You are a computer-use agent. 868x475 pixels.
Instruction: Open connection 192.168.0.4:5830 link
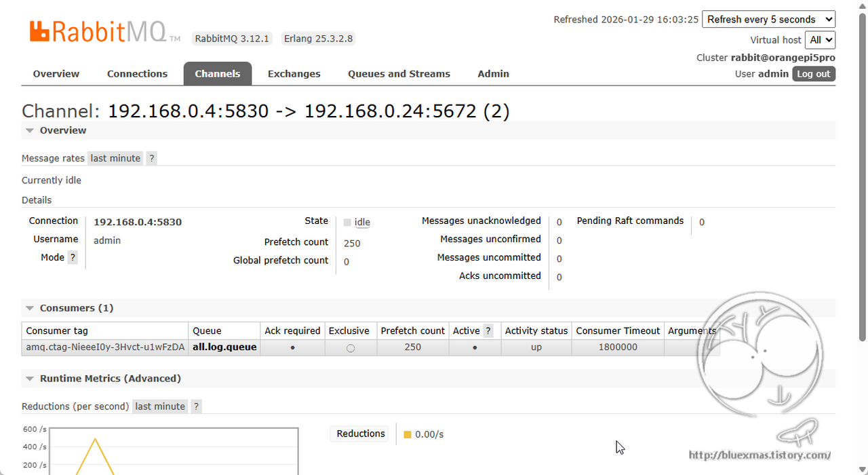138,222
